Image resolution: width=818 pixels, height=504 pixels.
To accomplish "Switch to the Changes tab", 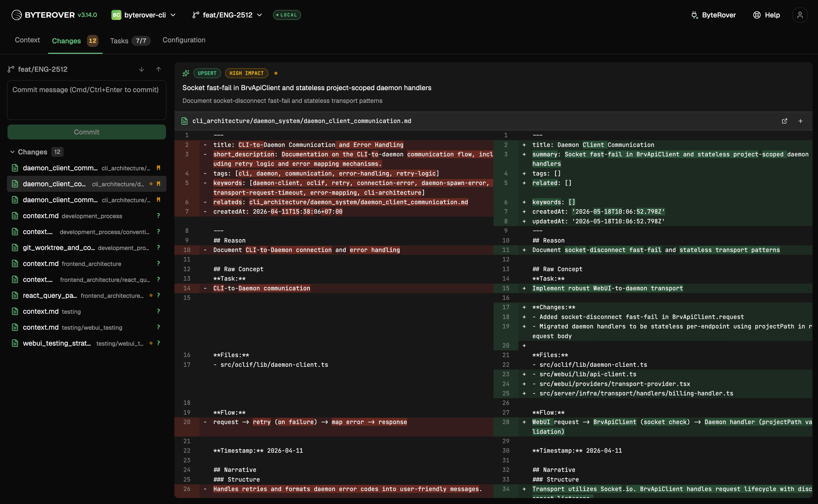I will pyautogui.click(x=75, y=41).
